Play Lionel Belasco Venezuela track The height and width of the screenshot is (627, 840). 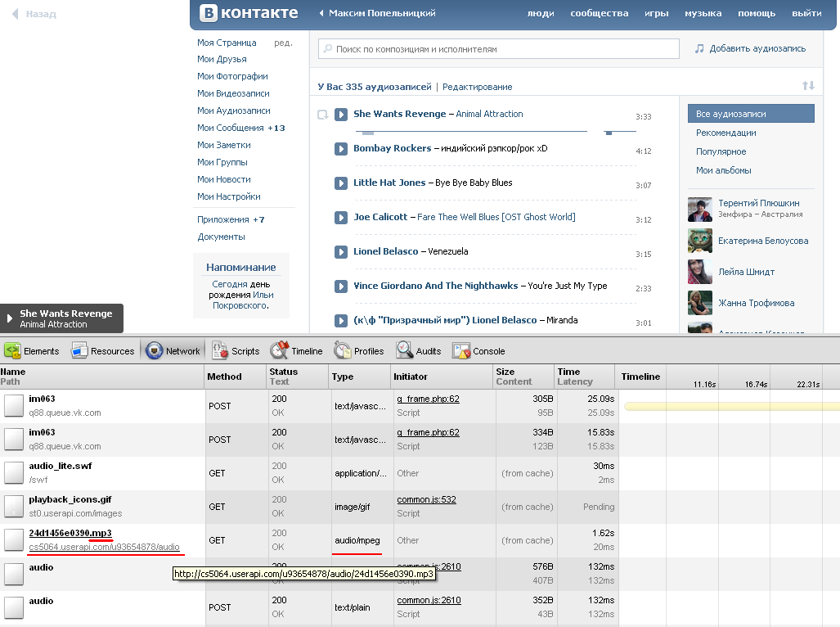341,251
